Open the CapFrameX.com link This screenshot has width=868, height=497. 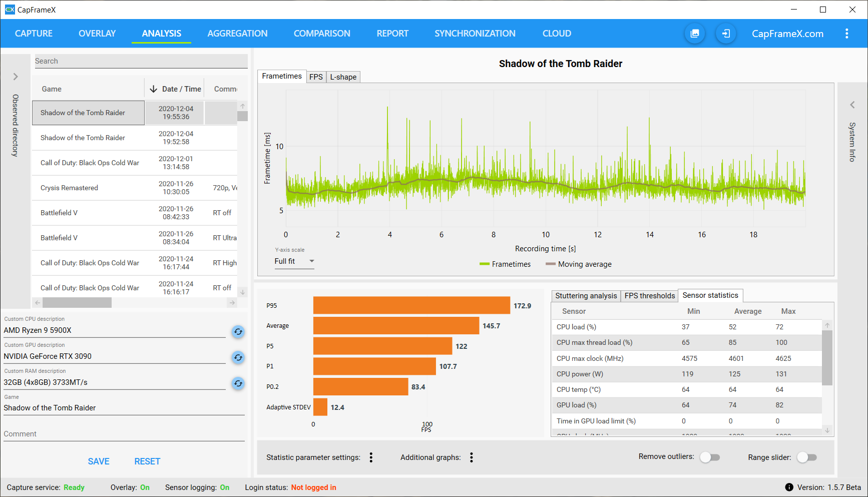coord(787,34)
